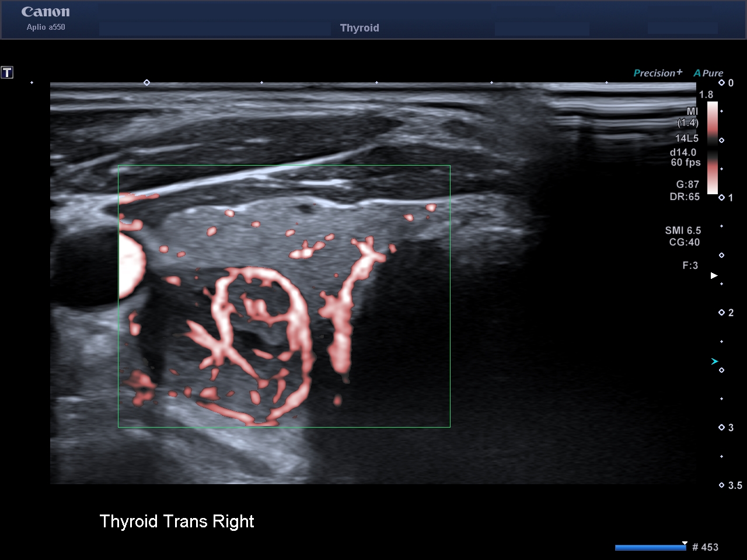Select the cyan focal depth arrow

(x=714, y=362)
